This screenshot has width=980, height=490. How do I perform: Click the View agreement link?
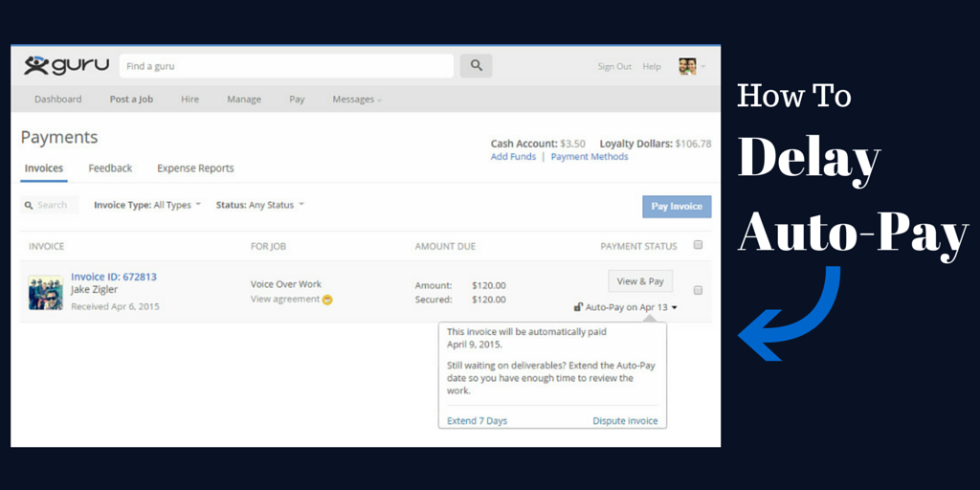coord(285,299)
